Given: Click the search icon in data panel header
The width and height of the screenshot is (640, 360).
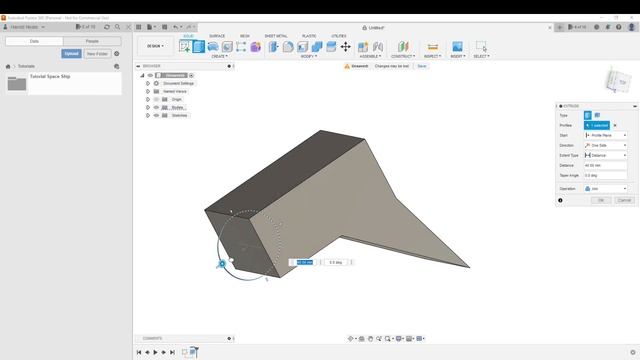Looking at the screenshot, I should (x=118, y=27).
